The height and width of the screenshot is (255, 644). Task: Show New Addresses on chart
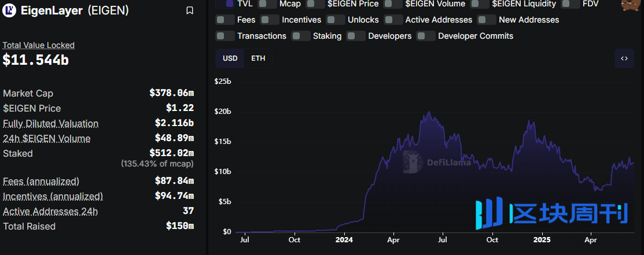click(487, 20)
